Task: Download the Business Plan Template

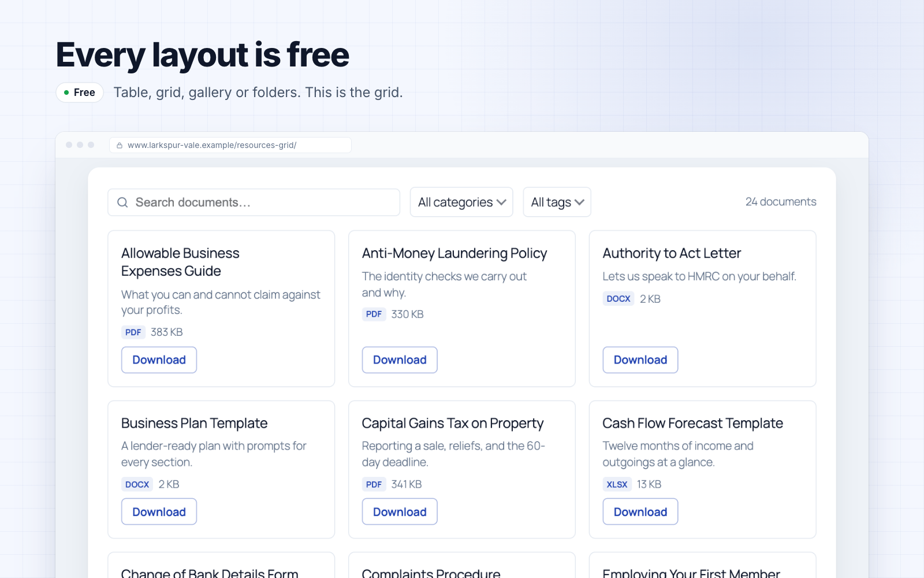Action: tap(159, 512)
